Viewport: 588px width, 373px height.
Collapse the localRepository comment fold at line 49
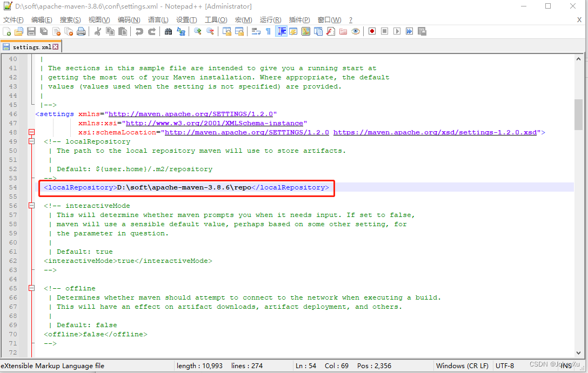31,141
